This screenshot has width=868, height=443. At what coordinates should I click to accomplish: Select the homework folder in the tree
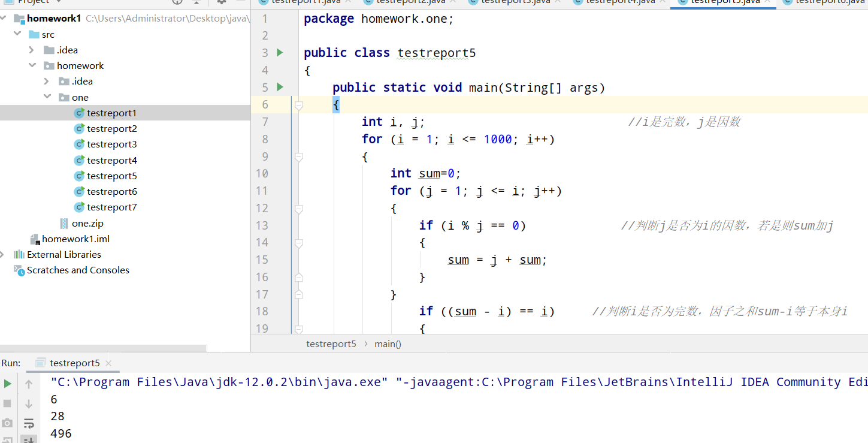[80, 65]
